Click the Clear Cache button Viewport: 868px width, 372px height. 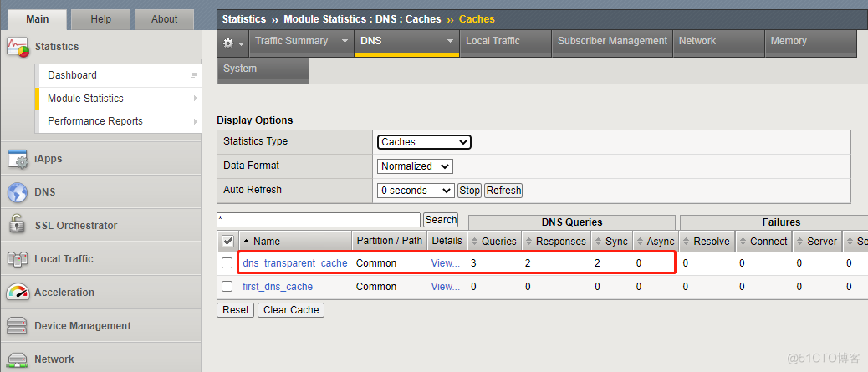(x=291, y=310)
